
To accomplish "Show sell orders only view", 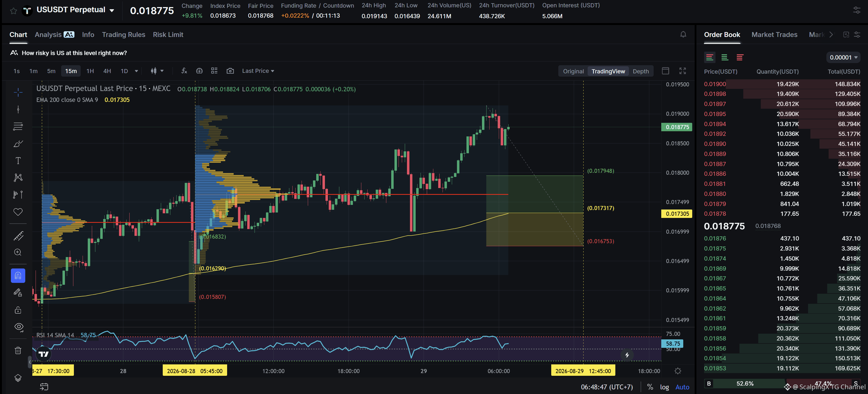I will (x=740, y=57).
